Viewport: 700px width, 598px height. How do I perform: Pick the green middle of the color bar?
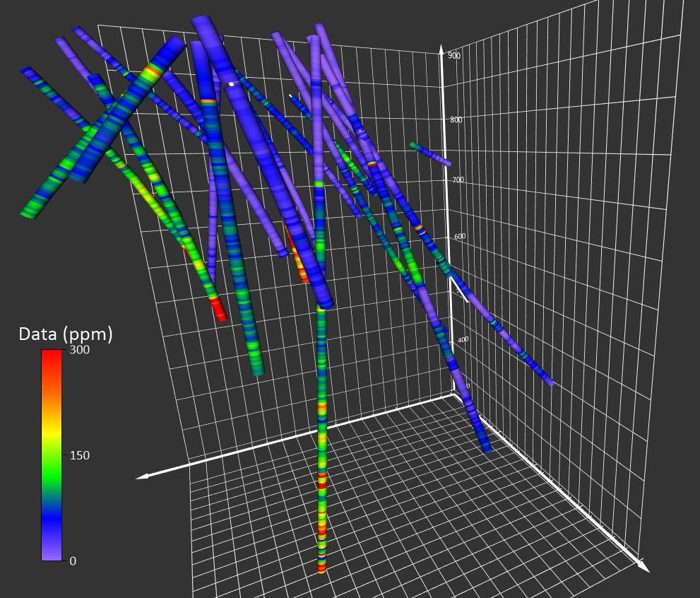(51, 456)
